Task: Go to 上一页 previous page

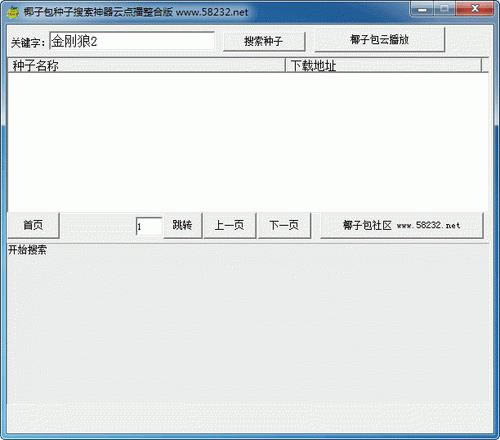Action: (x=230, y=225)
